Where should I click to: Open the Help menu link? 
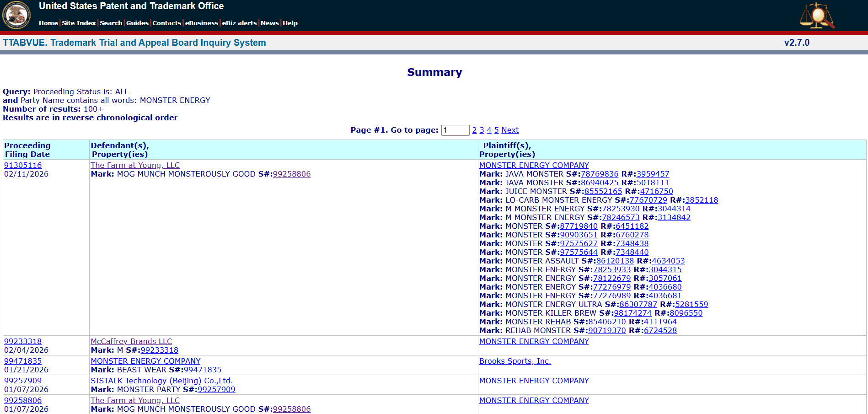(290, 23)
